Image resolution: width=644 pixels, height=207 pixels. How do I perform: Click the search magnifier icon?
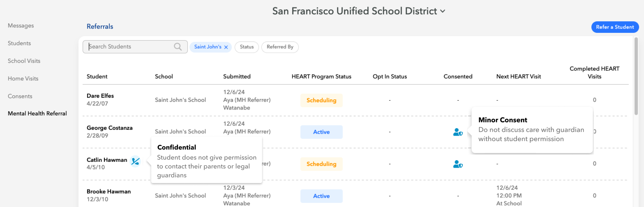(x=177, y=47)
